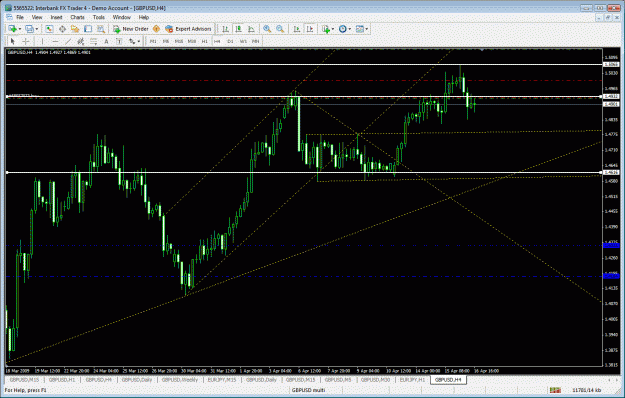Expand the Profiles dropdown arrow

[x=37, y=29]
